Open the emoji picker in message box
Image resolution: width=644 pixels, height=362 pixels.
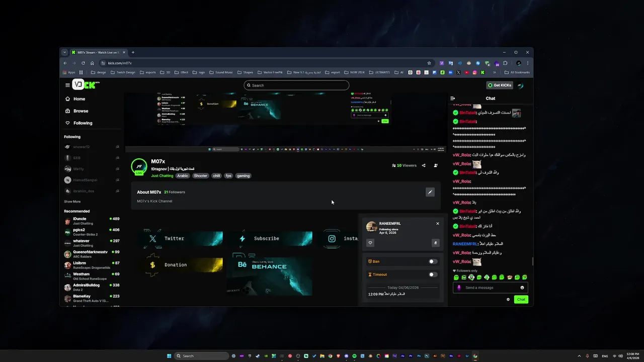tap(522, 288)
